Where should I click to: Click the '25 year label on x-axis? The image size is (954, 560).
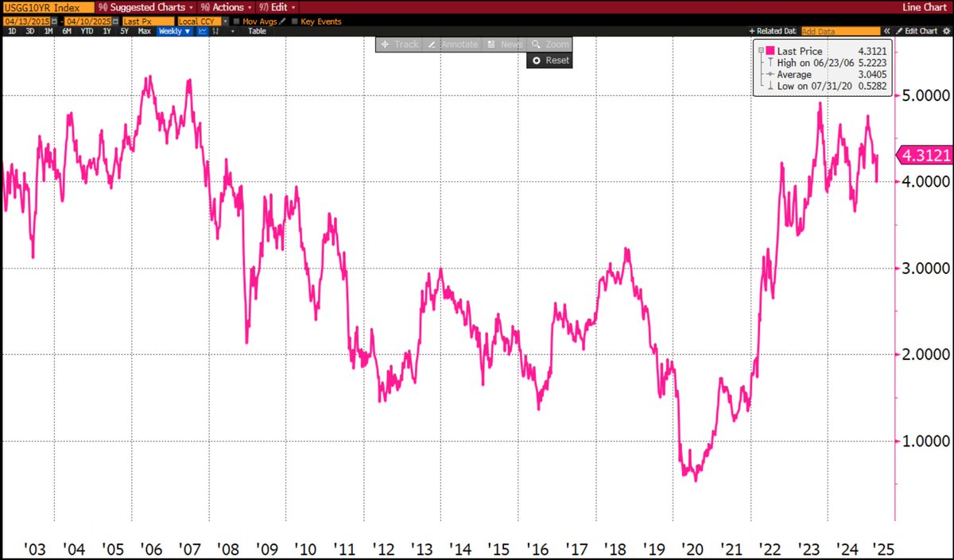point(882,549)
